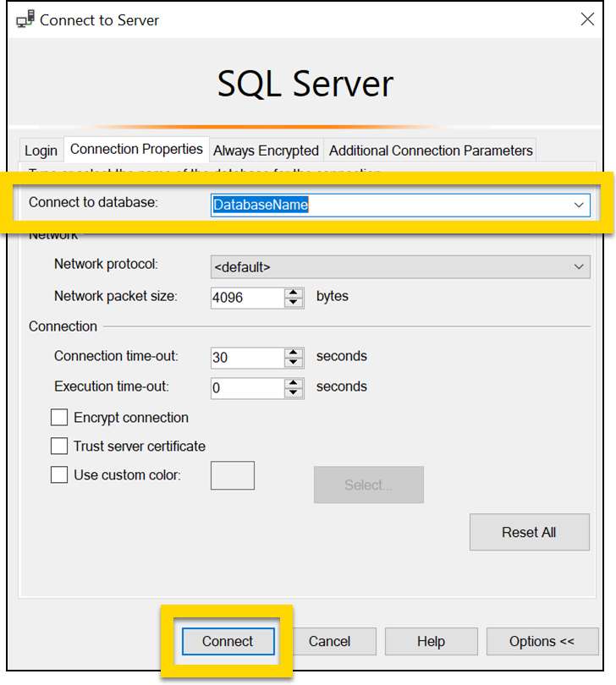Click the custom color swatch box
The height and width of the screenshot is (685, 616).
(232, 475)
